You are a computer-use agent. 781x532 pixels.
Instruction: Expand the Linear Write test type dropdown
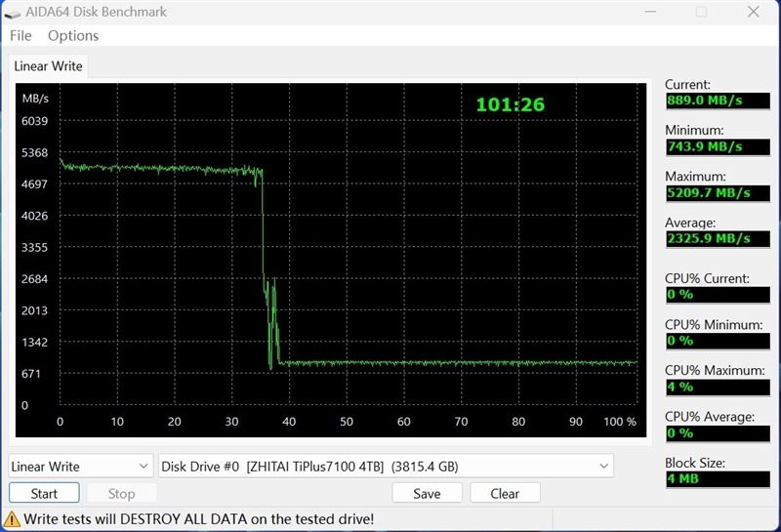point(81,467)
